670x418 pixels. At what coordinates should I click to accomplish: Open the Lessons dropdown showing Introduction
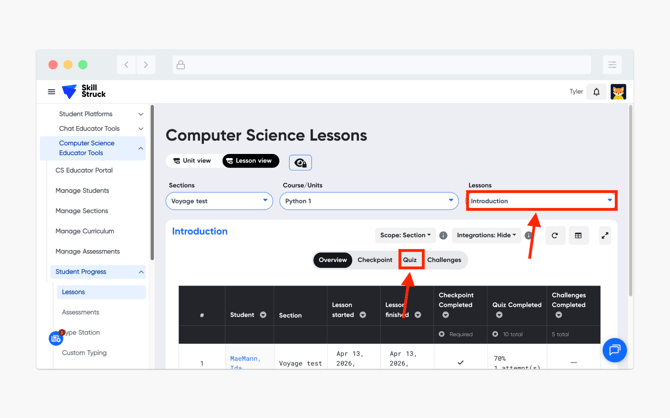pyautogui.click(x=541, y=201)
